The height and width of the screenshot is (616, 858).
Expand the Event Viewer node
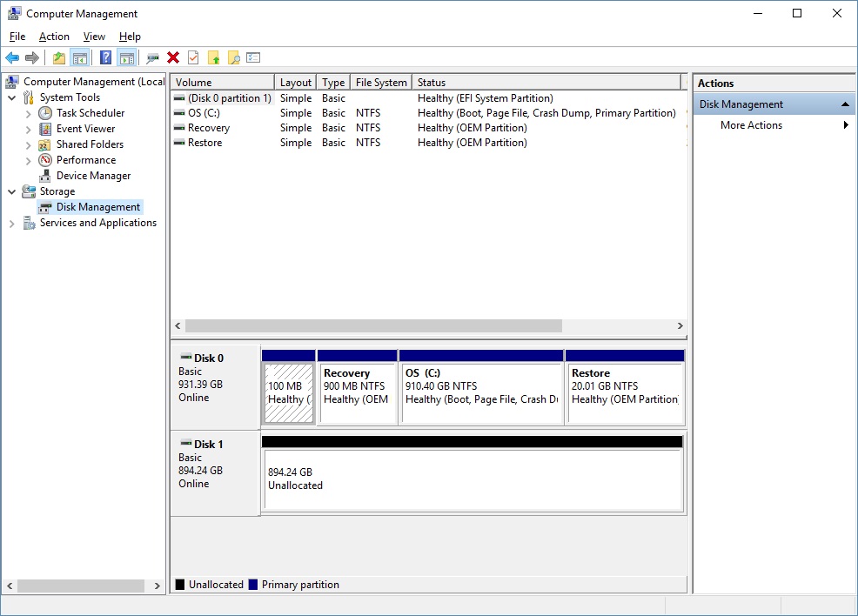[29, 130]
